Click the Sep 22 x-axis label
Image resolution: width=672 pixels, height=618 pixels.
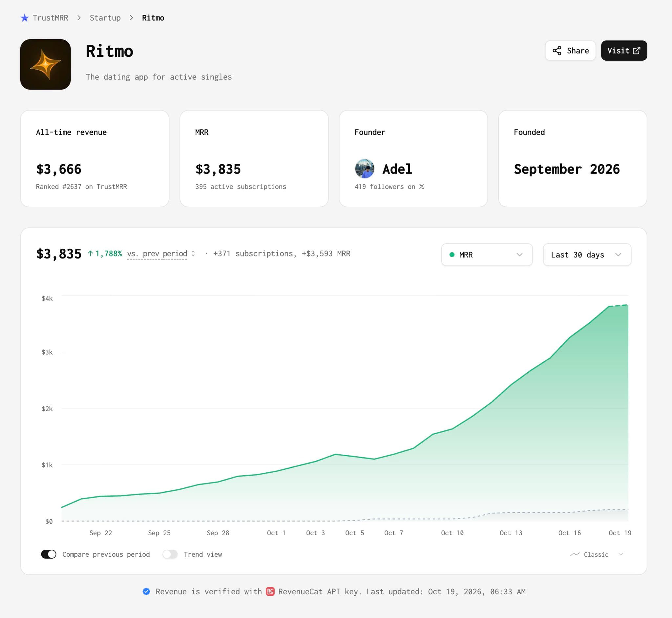100,533
